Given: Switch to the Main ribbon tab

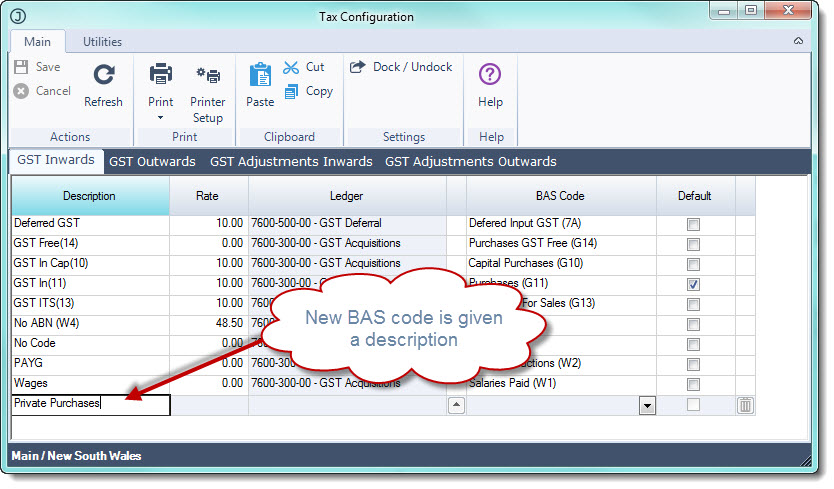Looking at the screenshot, I should [38, 42].
